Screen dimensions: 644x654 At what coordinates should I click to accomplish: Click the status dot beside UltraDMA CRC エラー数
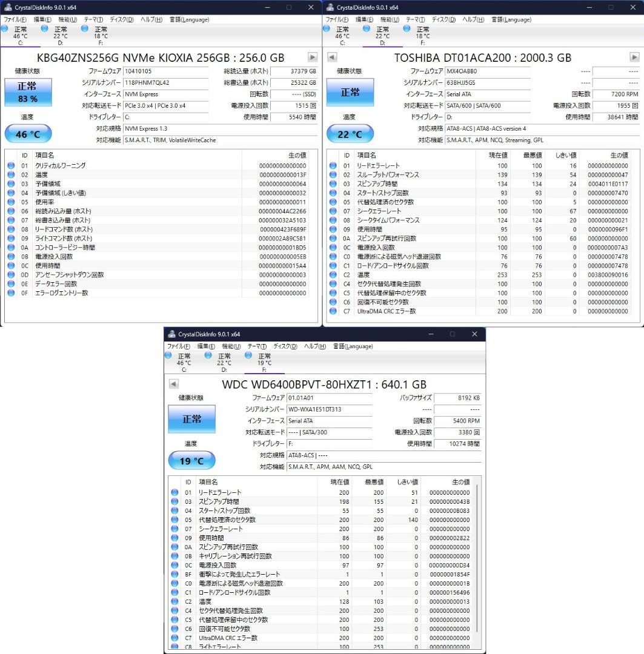pyautogui.click(x=333, y=311)
